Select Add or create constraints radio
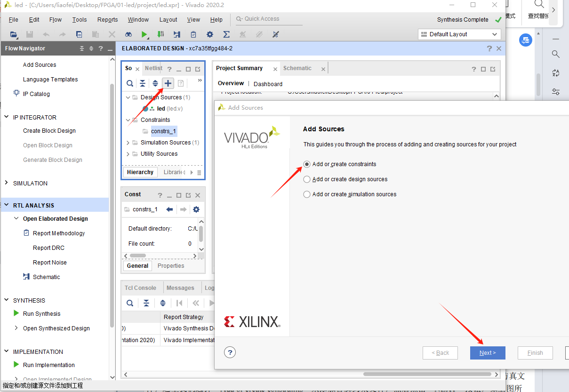This screenshot has height=392, width=569. (x=307, y=164)
